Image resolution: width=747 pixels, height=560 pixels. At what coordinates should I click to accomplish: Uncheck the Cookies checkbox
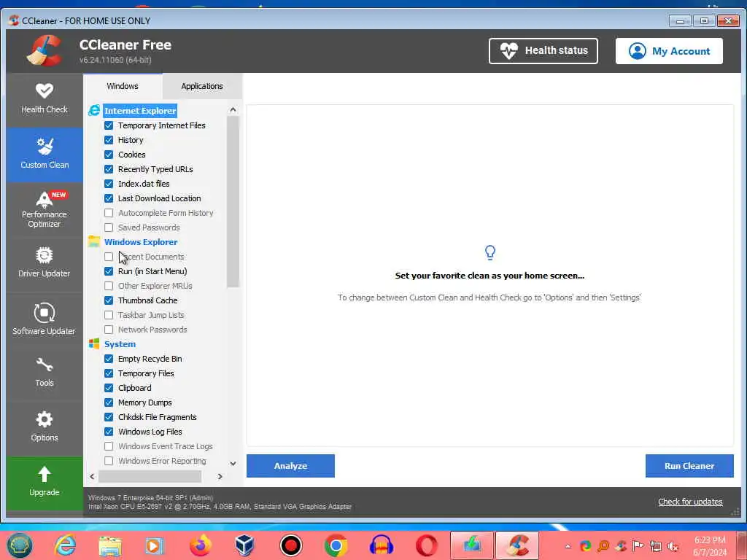pyautogui.click(x=109, y=155)
